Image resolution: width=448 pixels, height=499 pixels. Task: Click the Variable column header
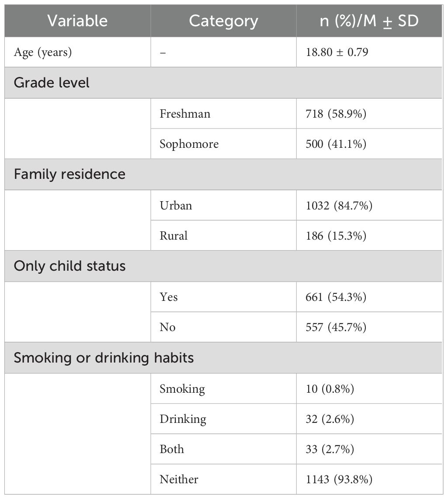point(77,21)
